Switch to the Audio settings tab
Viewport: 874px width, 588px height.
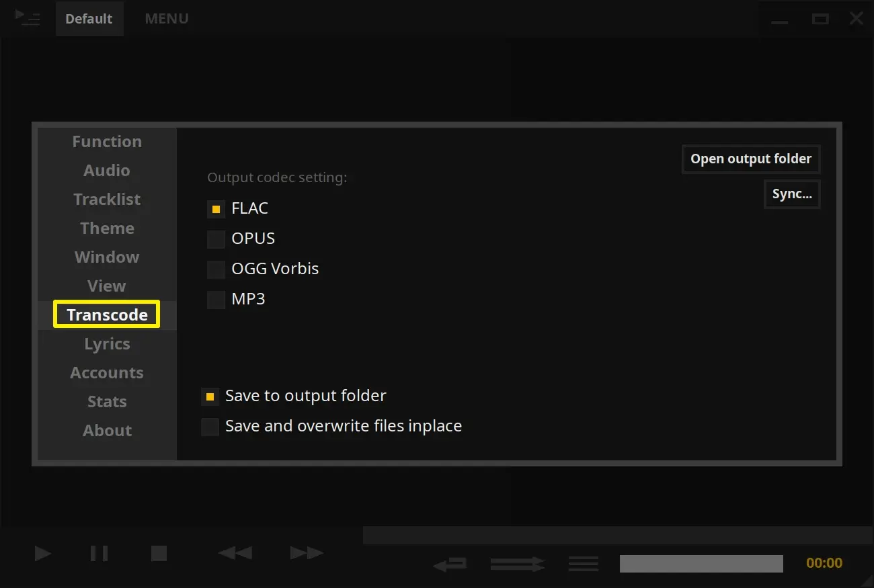click(x=107, y=171)
